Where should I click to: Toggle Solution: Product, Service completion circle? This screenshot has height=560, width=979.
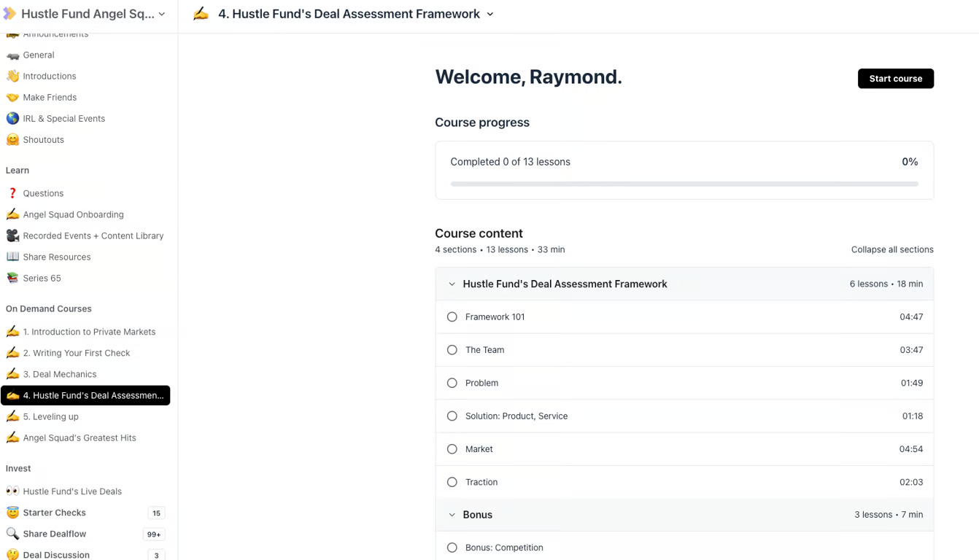tap(452, 416)
